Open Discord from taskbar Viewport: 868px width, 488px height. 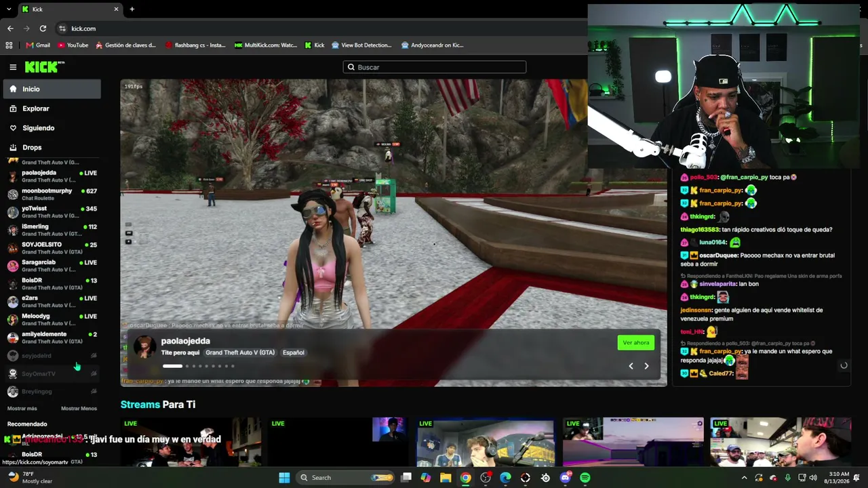566,478
